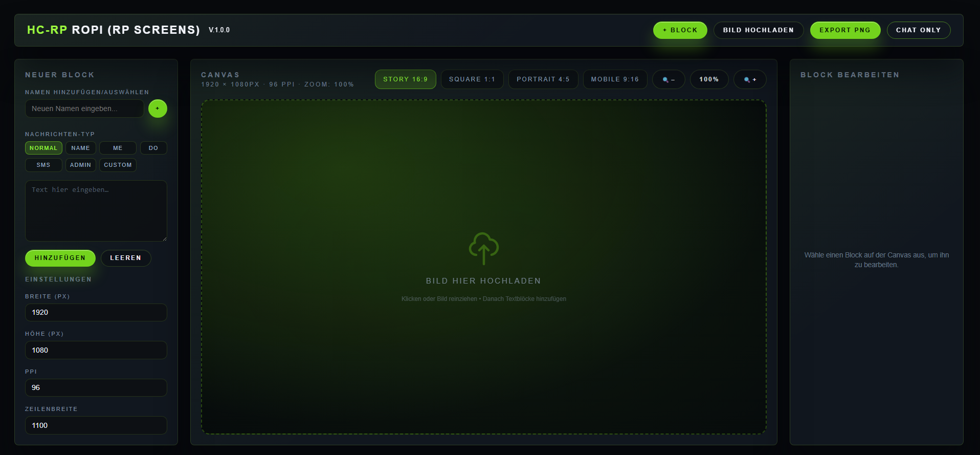Switch canvas to Square 1:1 format
The width and height of the screenshot is (980, 455).
[x=472, y=79]
